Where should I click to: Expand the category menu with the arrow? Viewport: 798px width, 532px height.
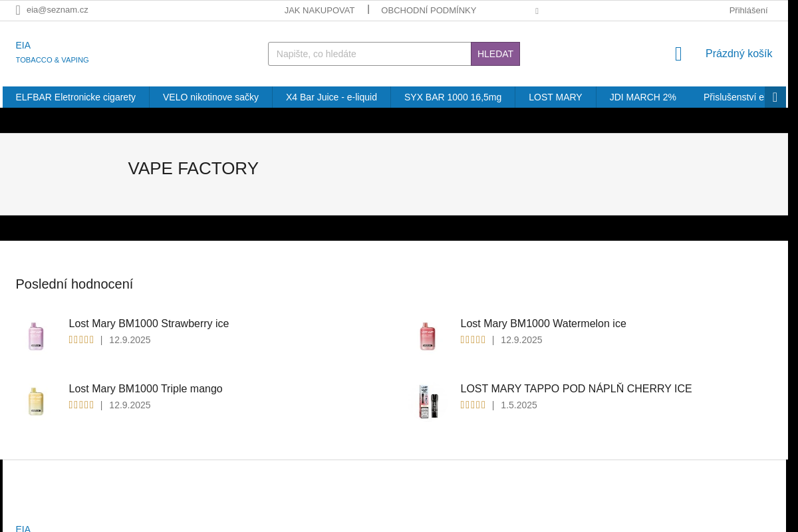point(775,97)
